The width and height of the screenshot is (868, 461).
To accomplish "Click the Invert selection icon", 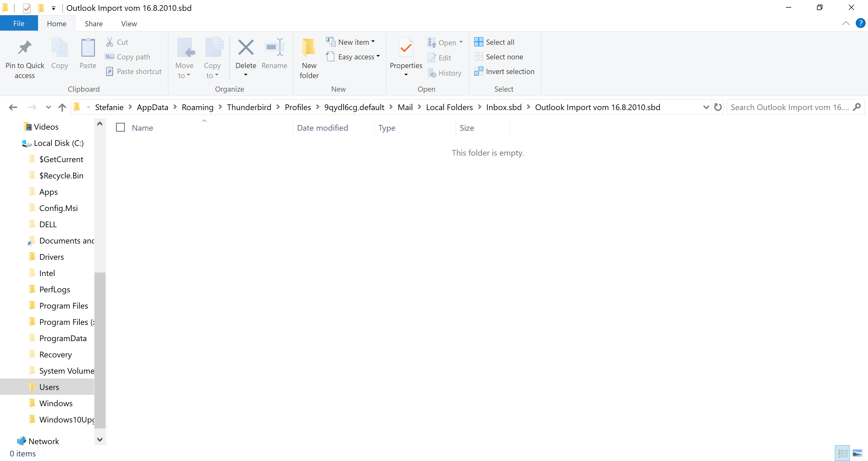I will pyautogui.click(x=478, y=71).
